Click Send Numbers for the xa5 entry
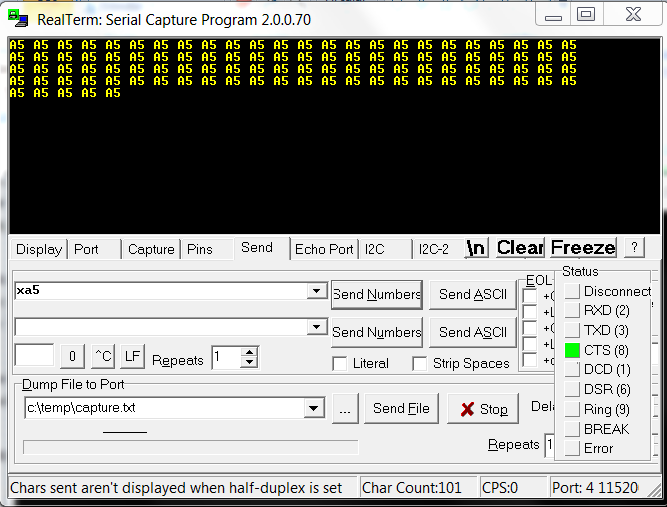 point(377,294)
